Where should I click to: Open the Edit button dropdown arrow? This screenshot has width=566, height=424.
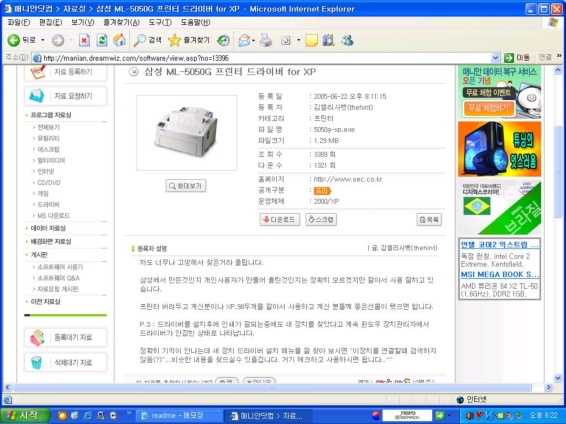pyautogui.click(x=299, y=40)
